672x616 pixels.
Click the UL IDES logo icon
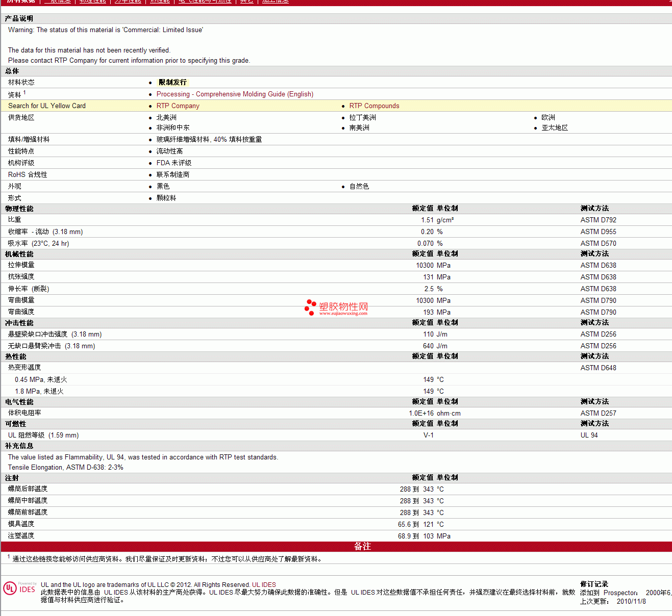10,588
